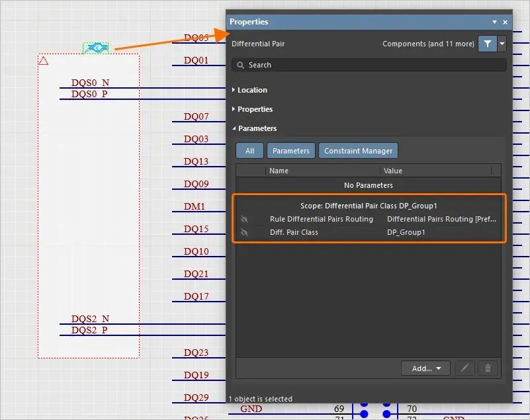Click the DQ07 net label
This screenshot has width=530, height=420.
[x=196, y=116]
